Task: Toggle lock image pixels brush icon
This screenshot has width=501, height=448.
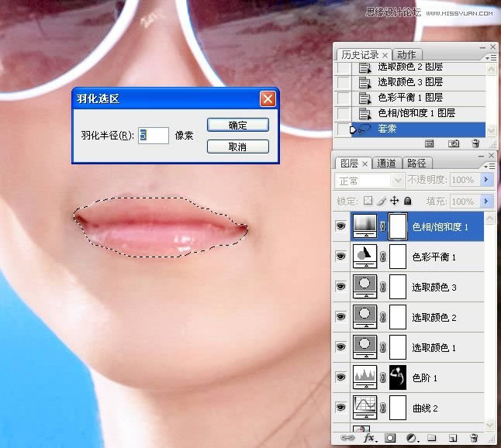Action: point(382,201)
